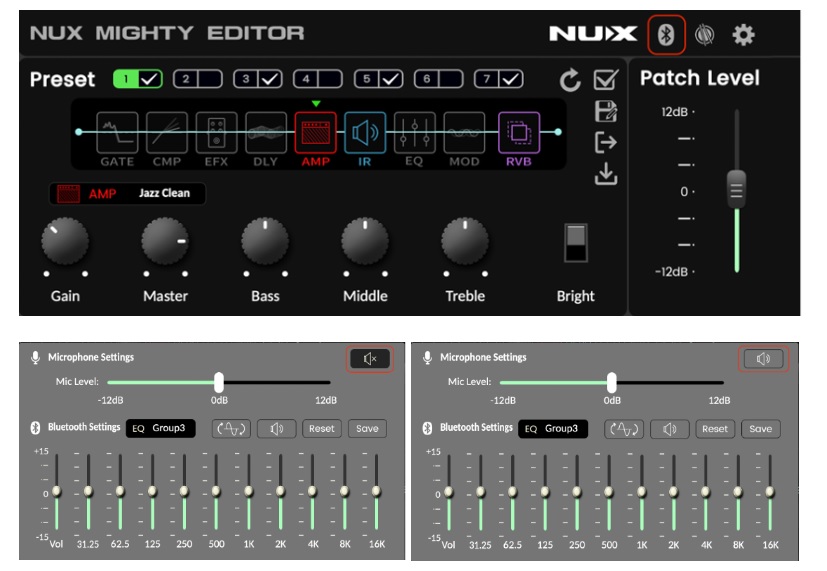Image resolution: width=827 pixels, height=571 pixels.
Task: Click the Bass knob
Action: click(x=265, y=241)
